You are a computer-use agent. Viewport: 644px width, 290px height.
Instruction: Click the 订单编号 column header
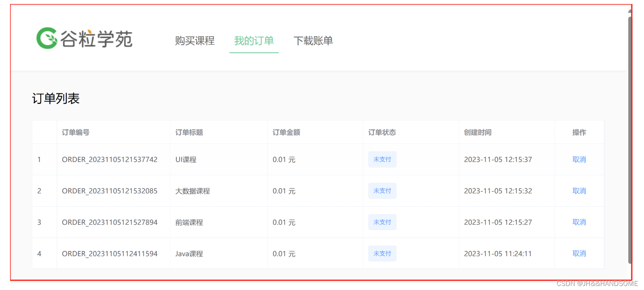click(76, 133)
